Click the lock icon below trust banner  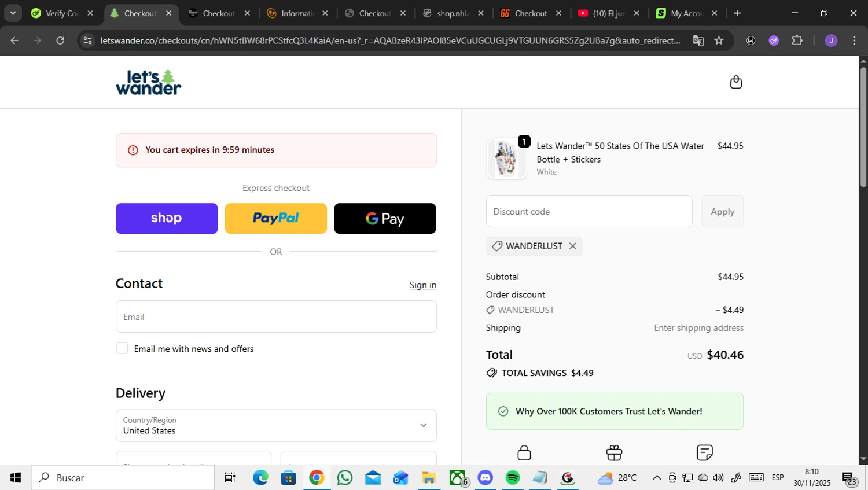[x=524, y=452]
